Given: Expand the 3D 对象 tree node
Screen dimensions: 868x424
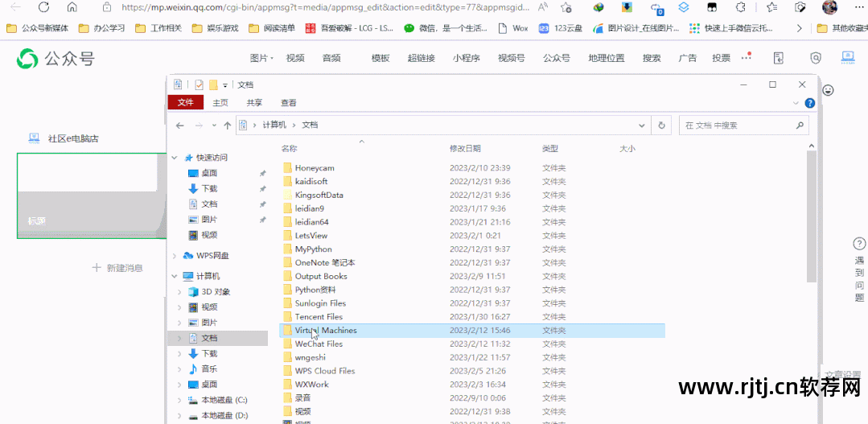Looking at the screenshot, I should [179, 292].
